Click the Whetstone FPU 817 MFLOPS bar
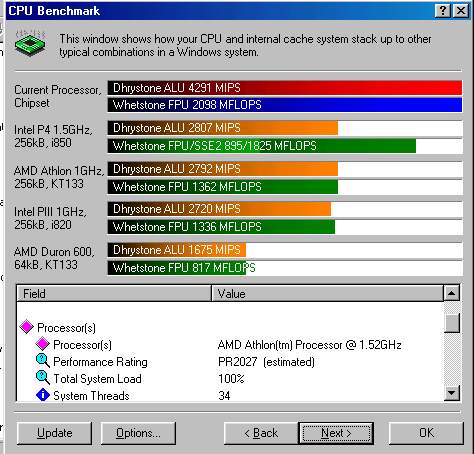 177,268
